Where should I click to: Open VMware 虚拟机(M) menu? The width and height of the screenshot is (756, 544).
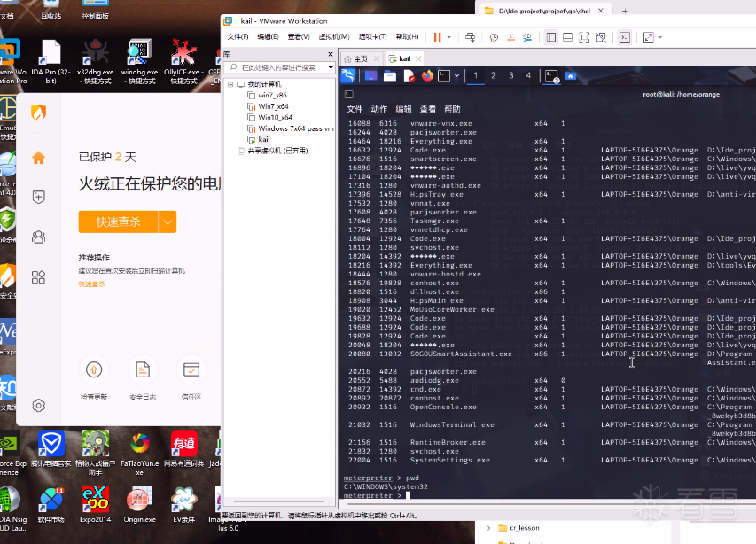tap(334, 37)
